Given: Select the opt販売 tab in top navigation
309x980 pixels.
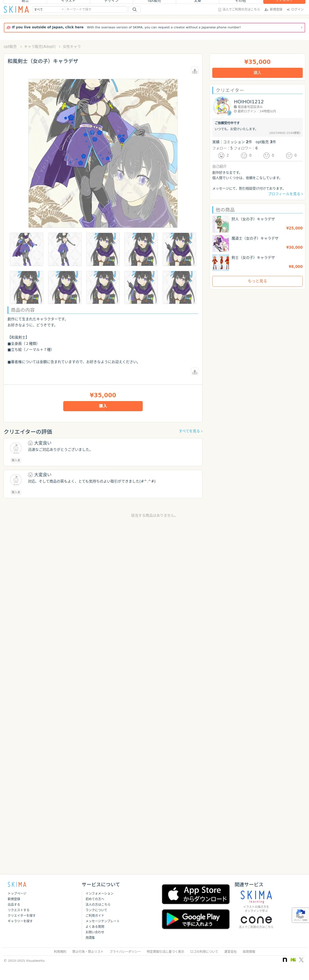Looking at the screenshot, I should click(x=154, y=1).
